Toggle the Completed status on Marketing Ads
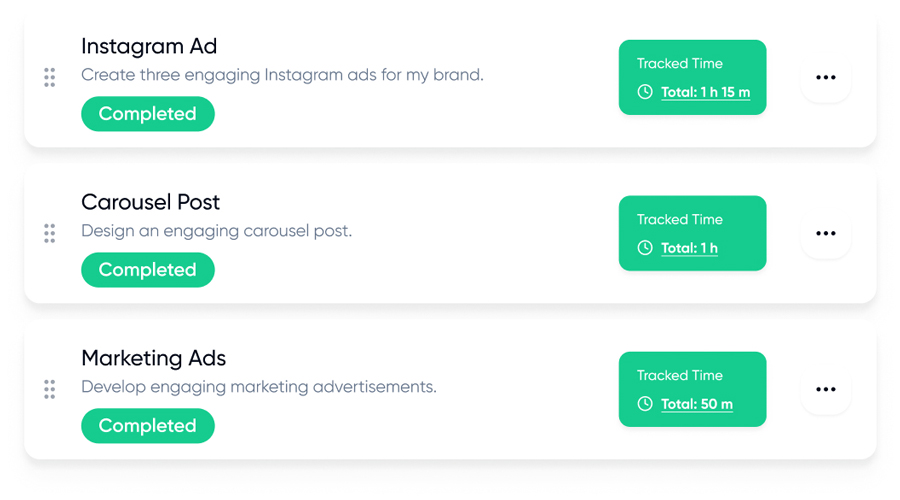This screenshot has width=900, height=500. (x=147, y=426)
